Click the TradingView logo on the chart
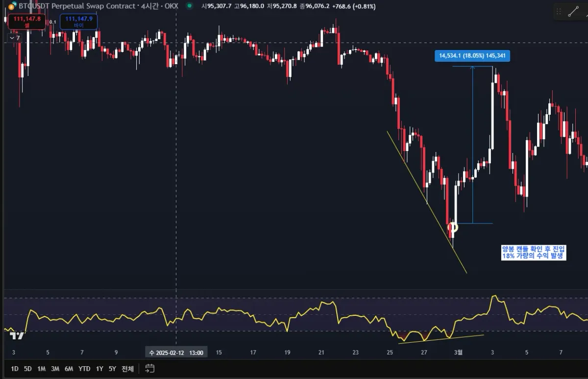Screen dimensions: 588x379 17,335
